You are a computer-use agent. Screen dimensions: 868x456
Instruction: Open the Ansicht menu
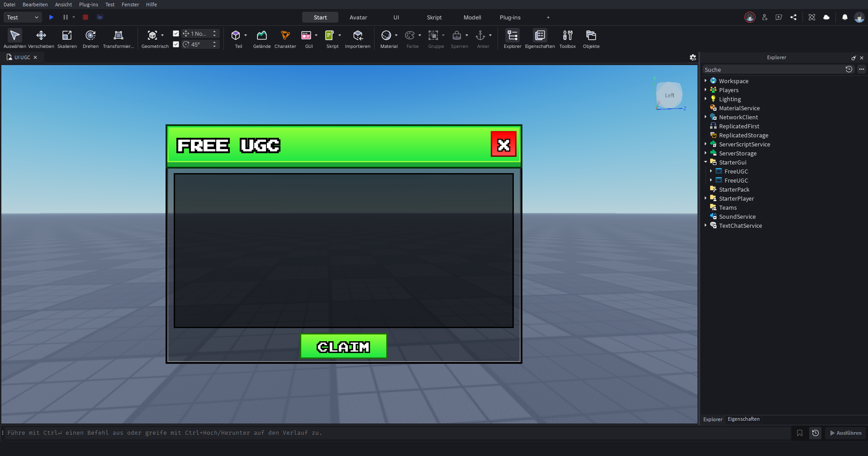click(63, 5)
